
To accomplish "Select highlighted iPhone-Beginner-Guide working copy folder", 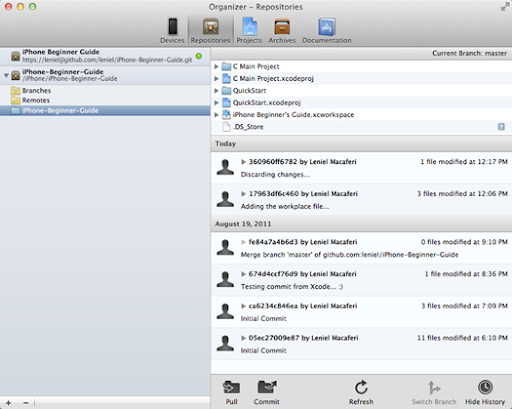I will [105, 111].
